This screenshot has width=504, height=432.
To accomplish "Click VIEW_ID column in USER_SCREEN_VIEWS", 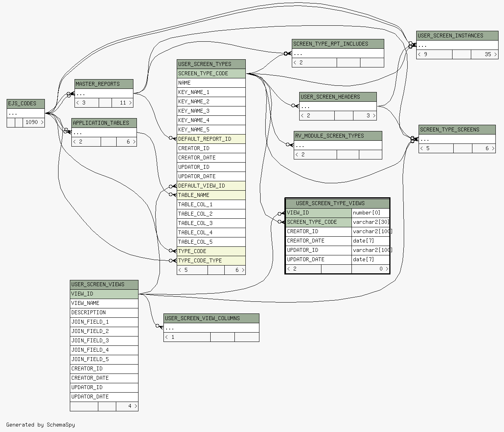I will 104,294.
